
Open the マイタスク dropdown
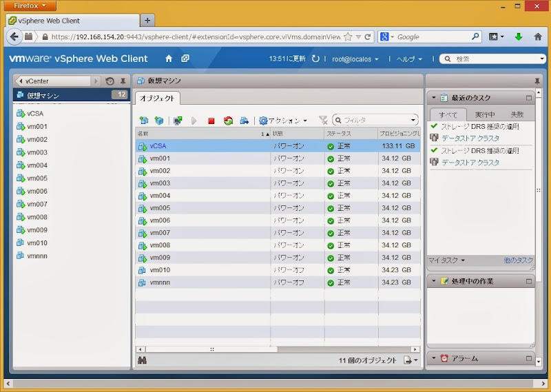(446, 260)
